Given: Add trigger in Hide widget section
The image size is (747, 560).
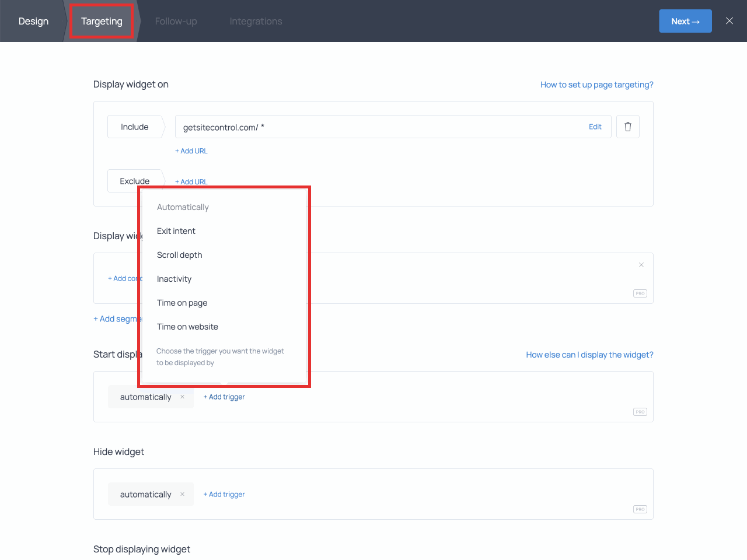Looking at the screenshot, I should tap(224, 494).
